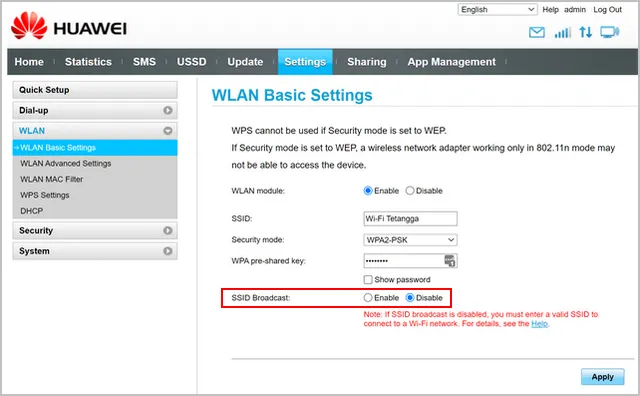Click the data transfer arrows icon
This screenshot has width=640, height=396.
click(586, 32)
